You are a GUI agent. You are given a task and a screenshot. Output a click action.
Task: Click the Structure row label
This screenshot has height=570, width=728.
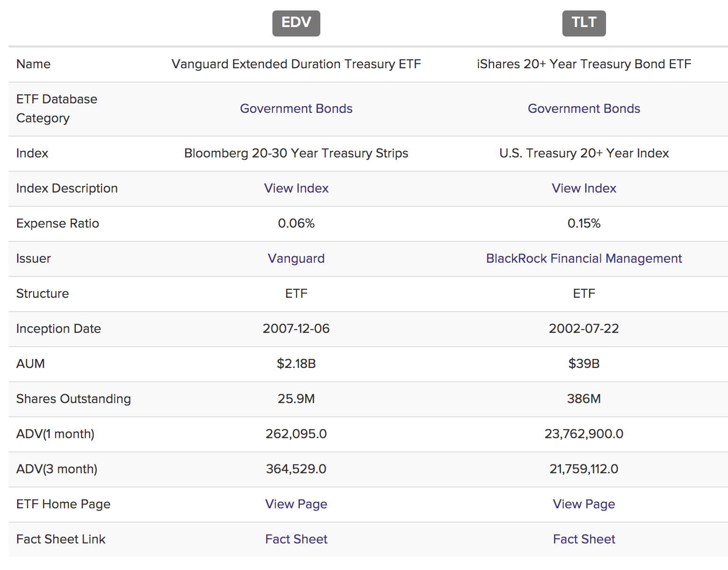click(42, 294)
